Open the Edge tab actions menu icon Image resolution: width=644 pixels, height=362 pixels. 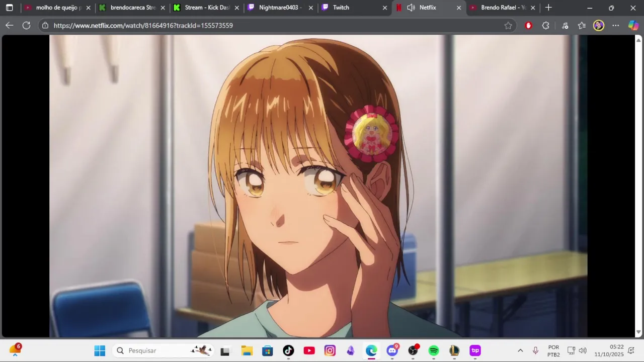tap(9, 8)
